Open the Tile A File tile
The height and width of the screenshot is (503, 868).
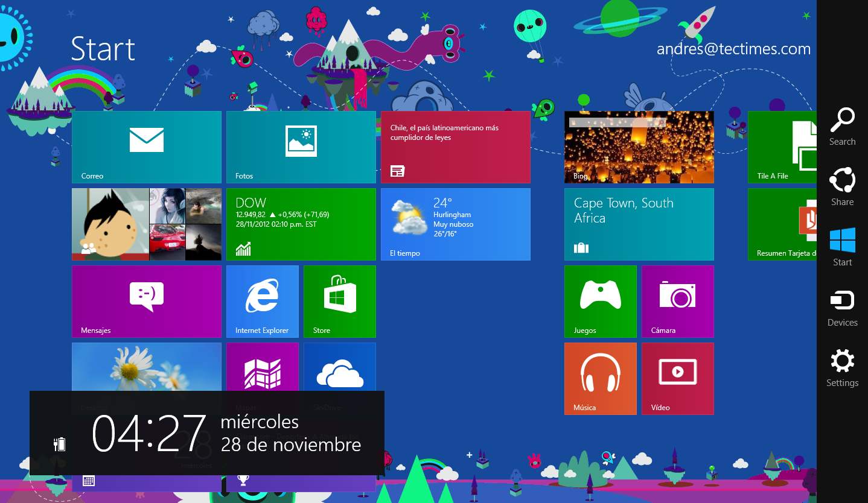click(x=782, y=147)
